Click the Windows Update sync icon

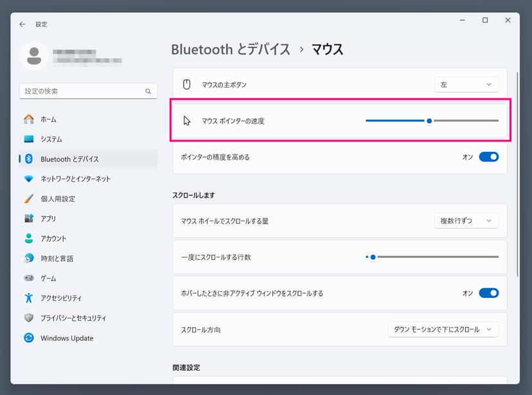pyautogui.click(x=29, y=338)
